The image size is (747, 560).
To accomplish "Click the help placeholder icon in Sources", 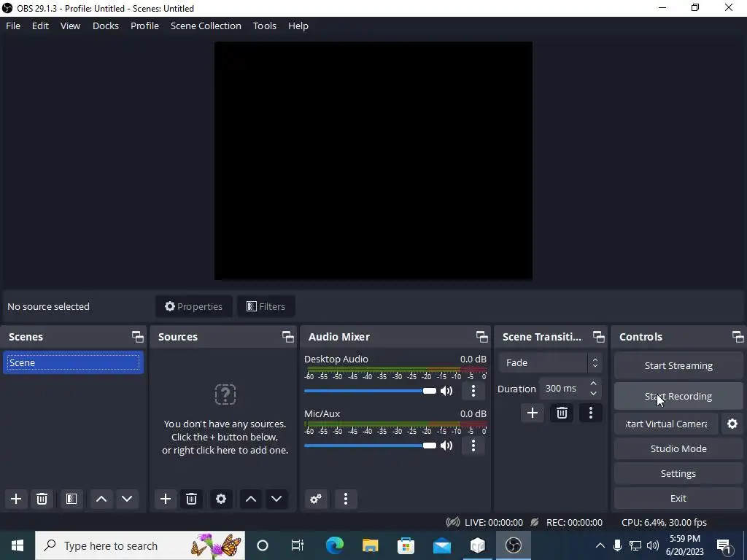I will pyautogui.click(x=225, y=394).
